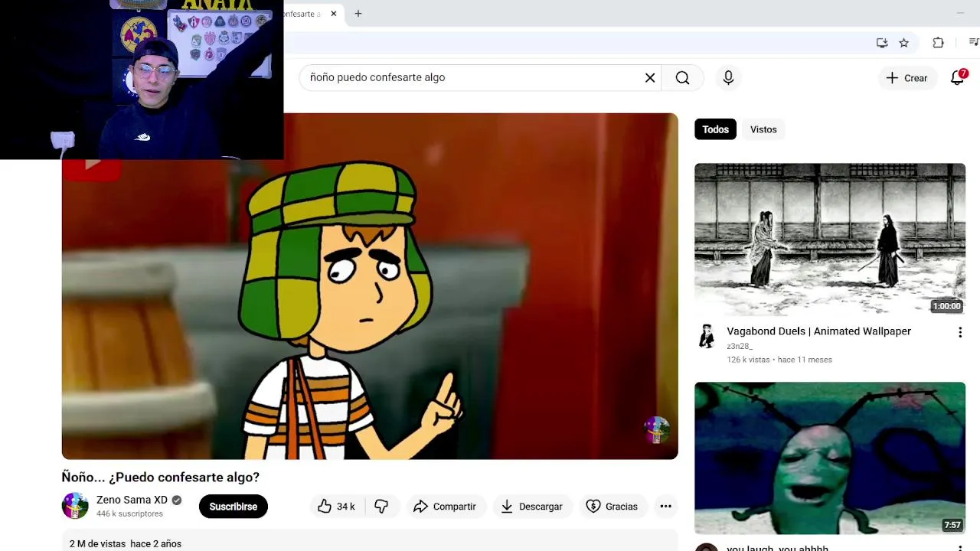Expand the description showing 2 M de vistas

click(x=370, y=542)
